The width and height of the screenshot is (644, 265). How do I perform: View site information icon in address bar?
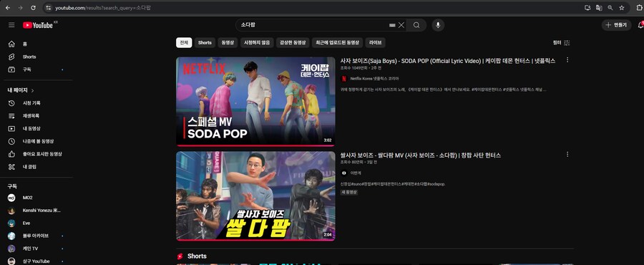tap(48, 7)
